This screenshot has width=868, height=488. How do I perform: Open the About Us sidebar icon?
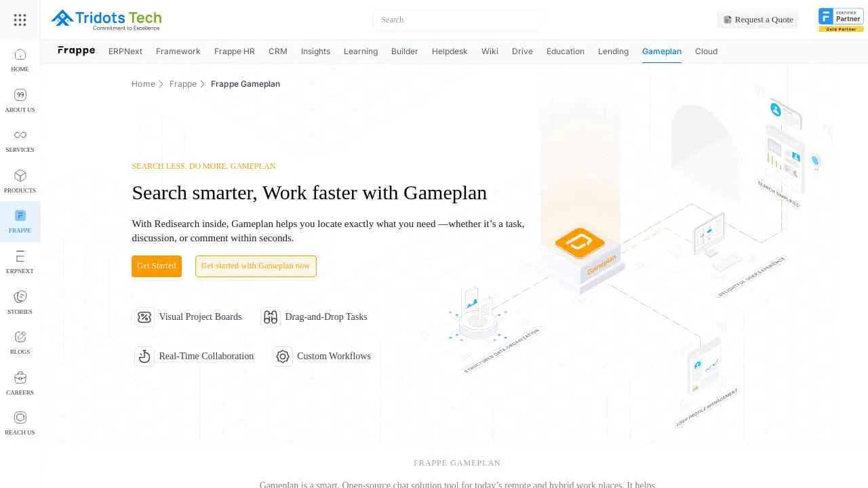point(20,95)
